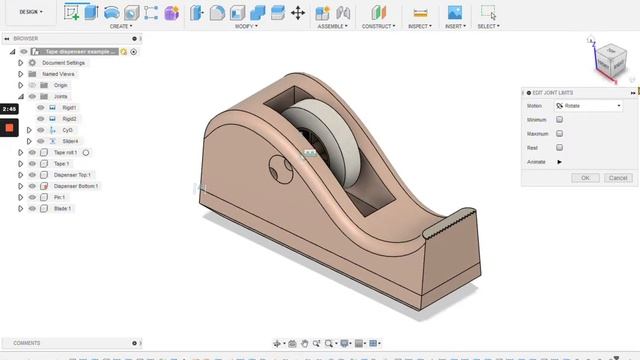Click the Grid and Snaps icon
This screenshot has height=360, width=640.
[359, 344]
